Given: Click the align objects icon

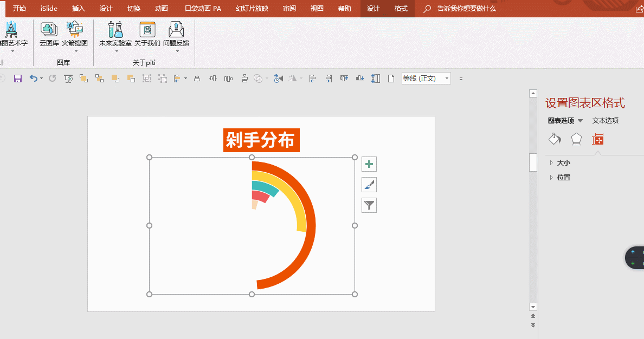Looking at the screenshot, I should coord(177,79).
